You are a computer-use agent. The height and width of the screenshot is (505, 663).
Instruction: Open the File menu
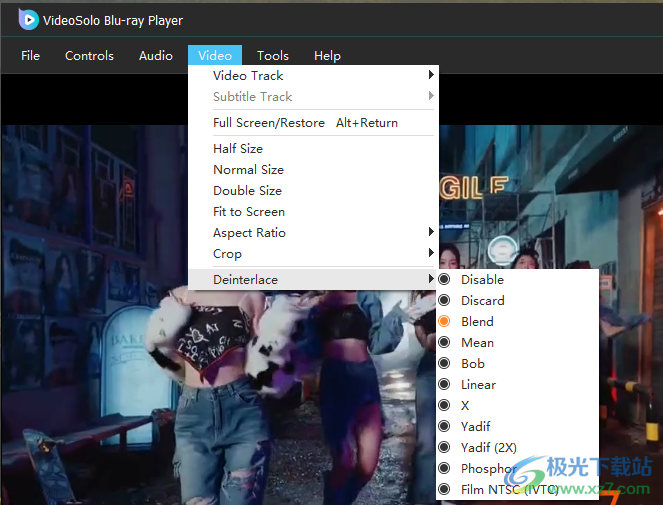[x=30, y=55]
